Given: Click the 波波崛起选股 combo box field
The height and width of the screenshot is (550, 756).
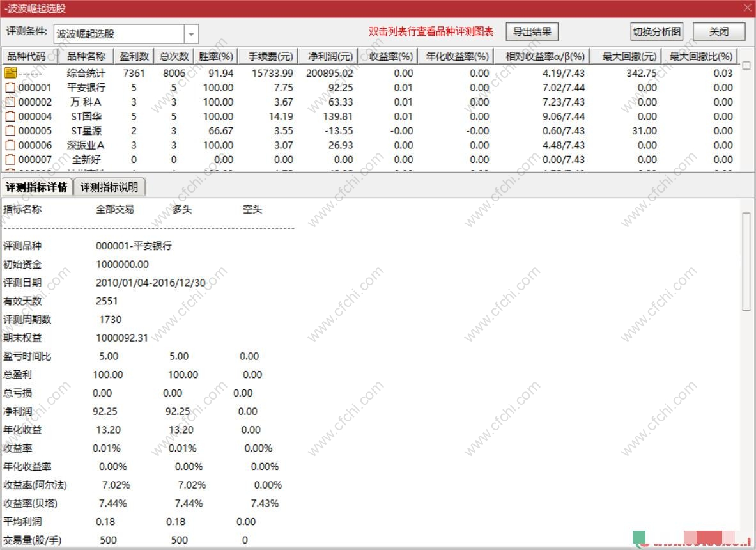Looking at the screenshot, I should coord(119,34).
